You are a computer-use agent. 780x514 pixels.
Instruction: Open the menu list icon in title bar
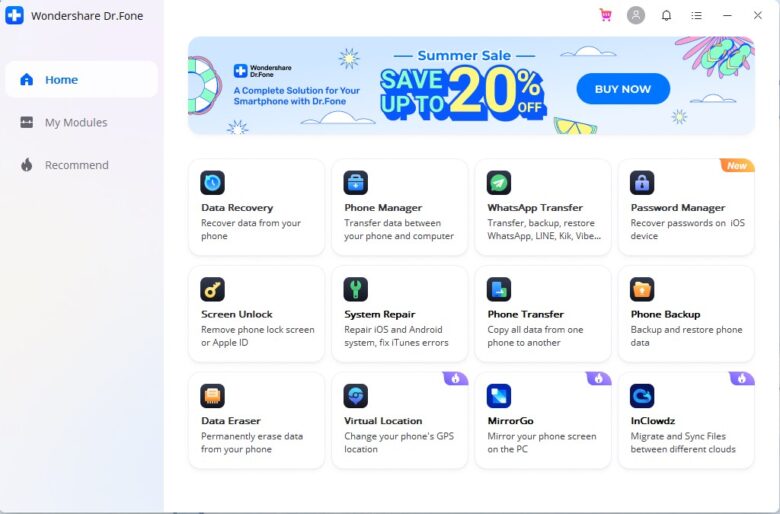[697, 15]
